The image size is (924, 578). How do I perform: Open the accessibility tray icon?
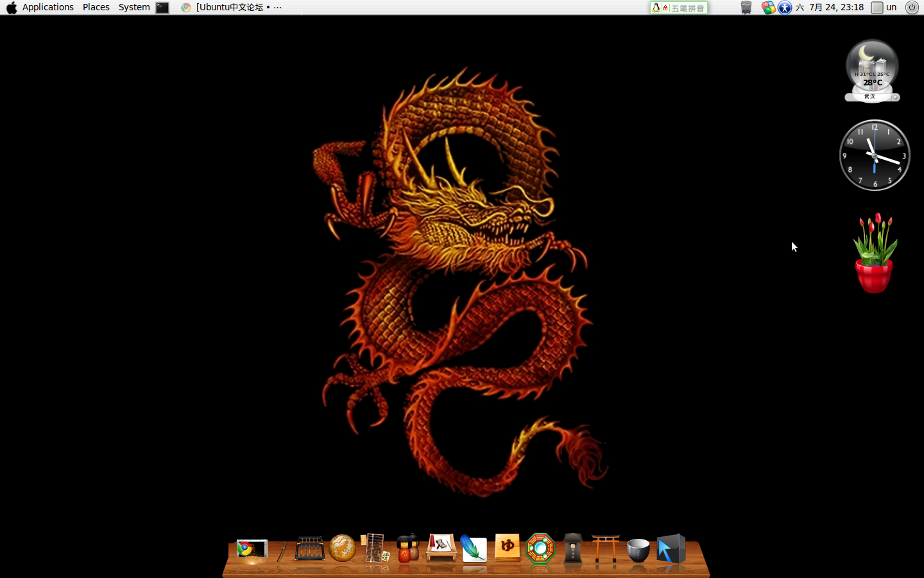(x=785, y=8)
